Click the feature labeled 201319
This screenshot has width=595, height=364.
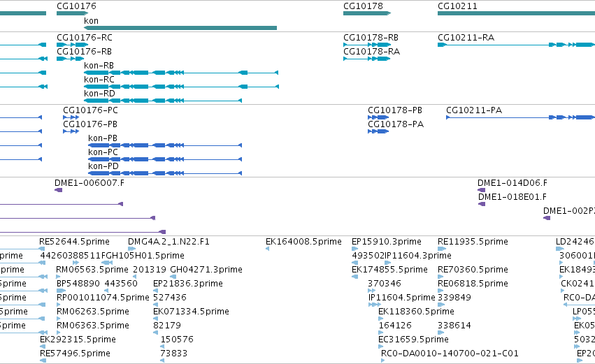pyautogui.click(x=150, y=270)
